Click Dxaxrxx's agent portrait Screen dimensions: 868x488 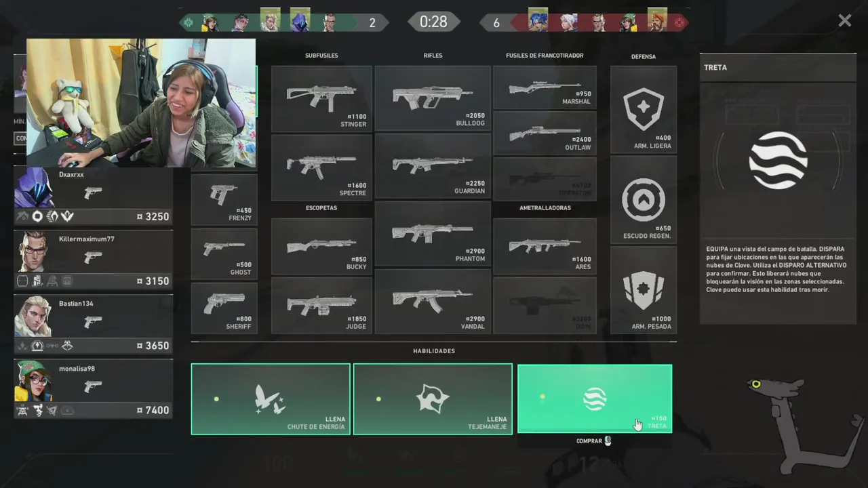point(34,188)
